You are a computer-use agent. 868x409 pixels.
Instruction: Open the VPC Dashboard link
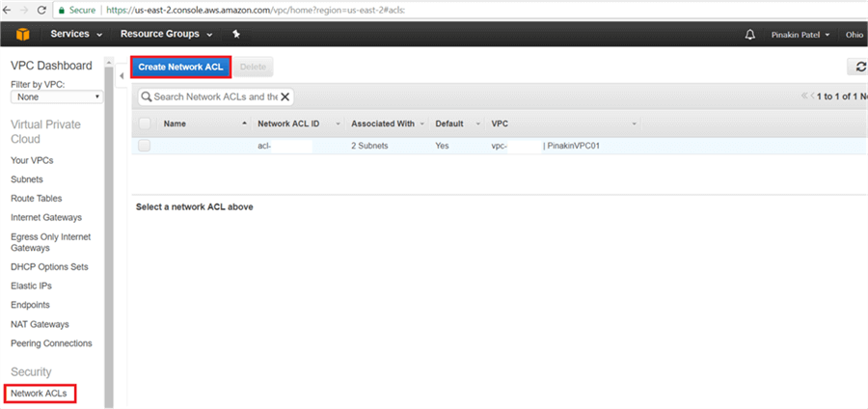(51, 66)
